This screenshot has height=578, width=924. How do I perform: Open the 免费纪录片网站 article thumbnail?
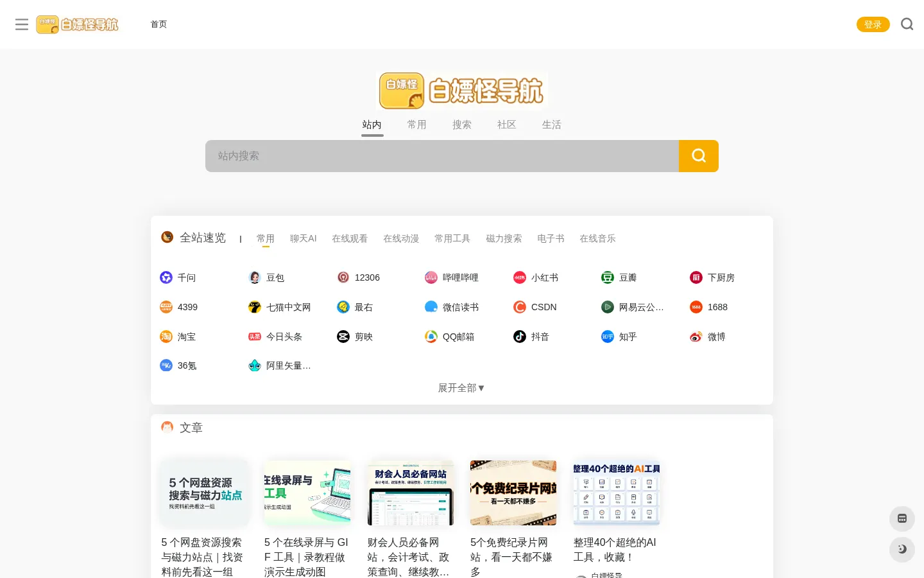tap(513, 493)
